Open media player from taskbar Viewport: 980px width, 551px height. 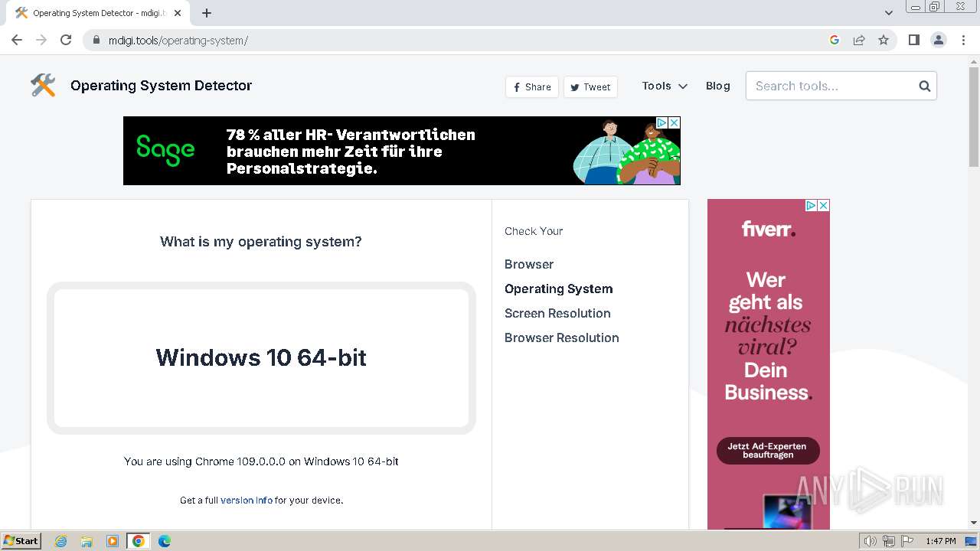click(x=113, y=541)
